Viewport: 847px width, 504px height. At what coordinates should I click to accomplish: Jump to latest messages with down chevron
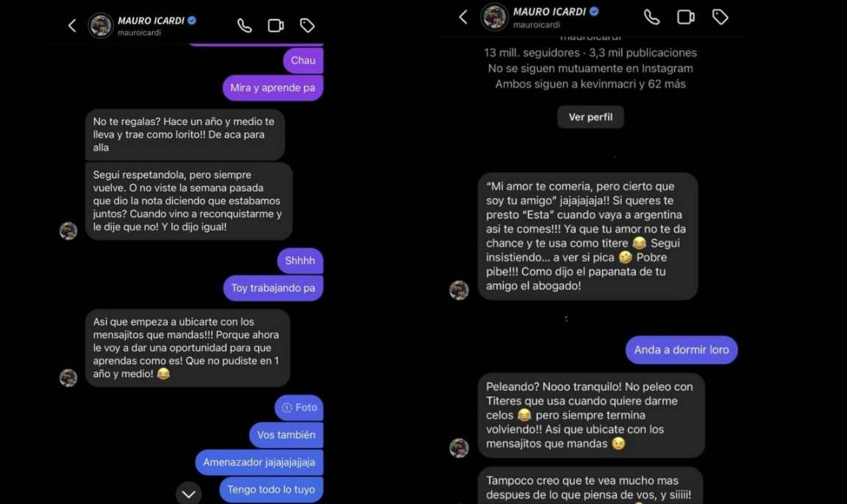[188, 493]
